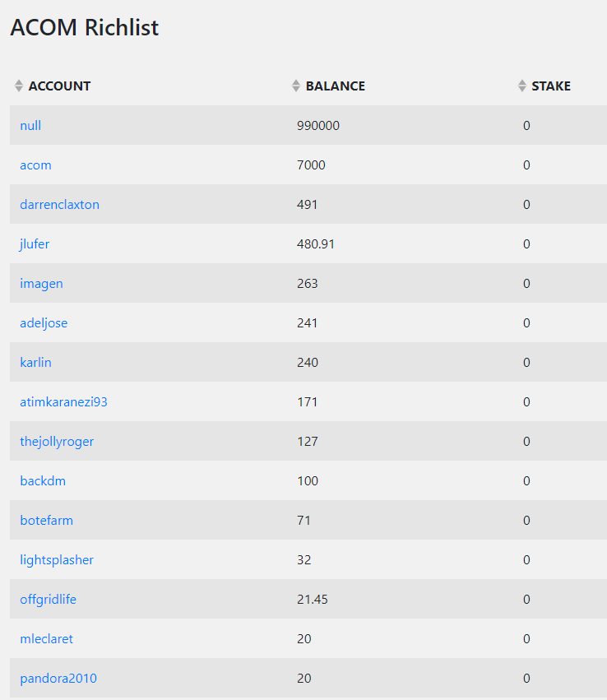Click the BALANCE column header text
Screen dimensions: 607x700
(336, 86)
